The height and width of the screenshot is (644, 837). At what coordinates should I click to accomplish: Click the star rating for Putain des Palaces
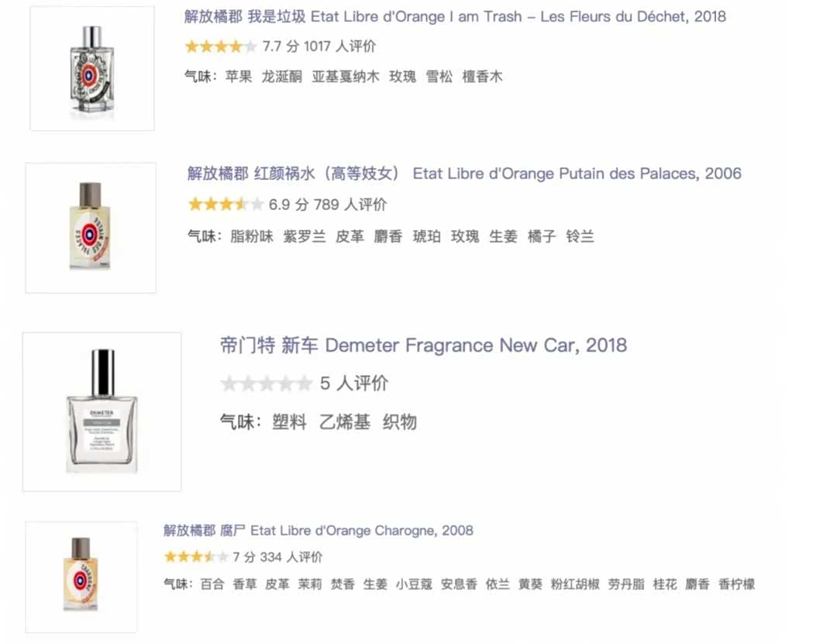[x=225, y=205]
